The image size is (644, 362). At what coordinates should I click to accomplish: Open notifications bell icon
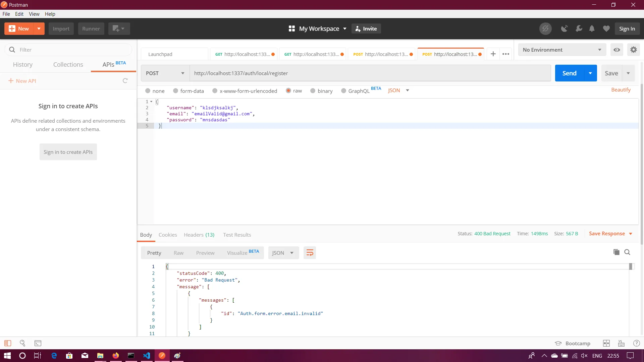(x=592, y=28)
